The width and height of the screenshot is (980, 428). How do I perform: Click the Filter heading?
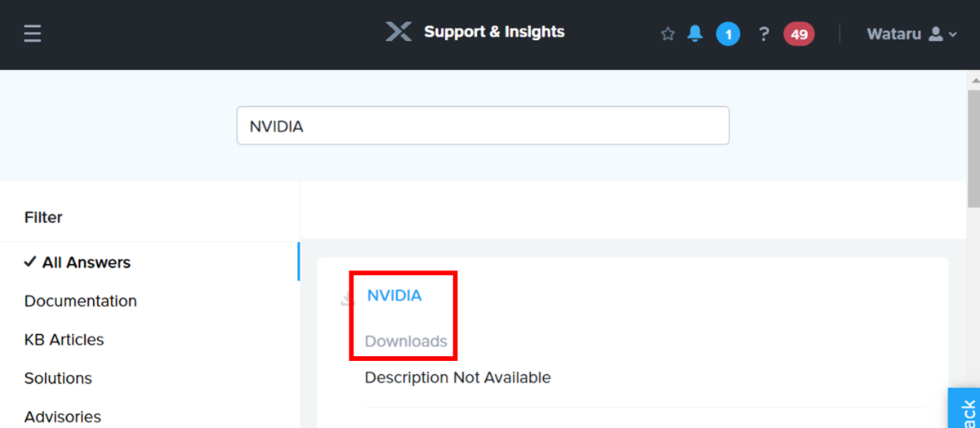(43, 217)
